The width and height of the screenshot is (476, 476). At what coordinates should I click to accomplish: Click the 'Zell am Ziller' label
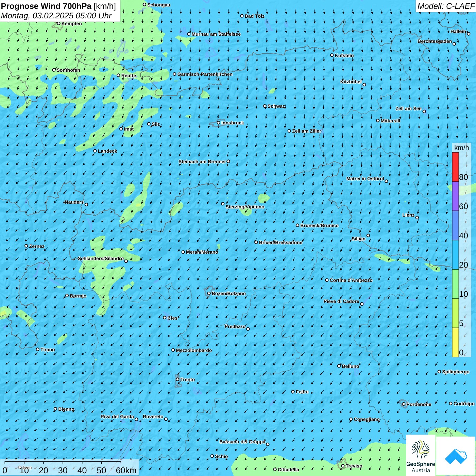pyautogui.click(x=306, y=131)
